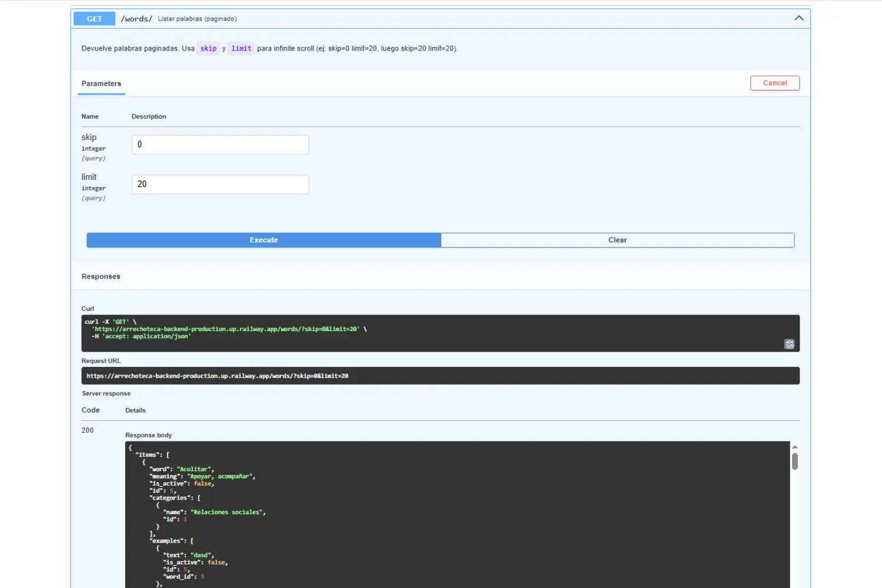Viewport: 882px width, 588px height.
Task: Click the Responses section heading
Action: point(101,276)
